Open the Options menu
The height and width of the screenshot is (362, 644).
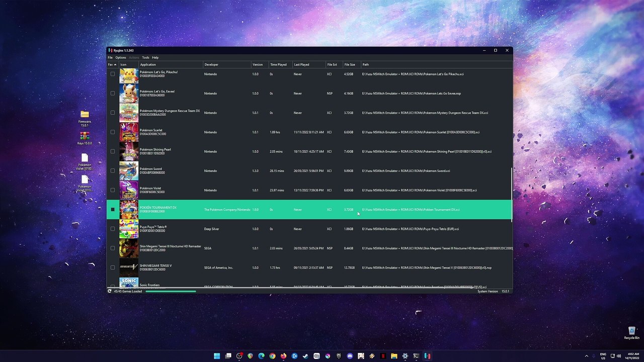[x=121, y=57]
